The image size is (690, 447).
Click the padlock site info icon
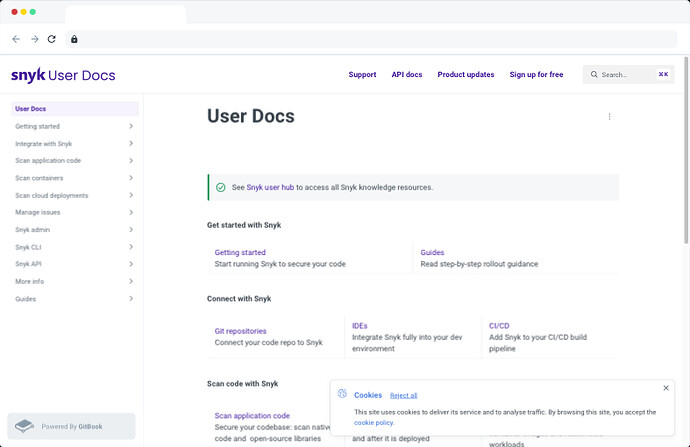pos(74,39)
